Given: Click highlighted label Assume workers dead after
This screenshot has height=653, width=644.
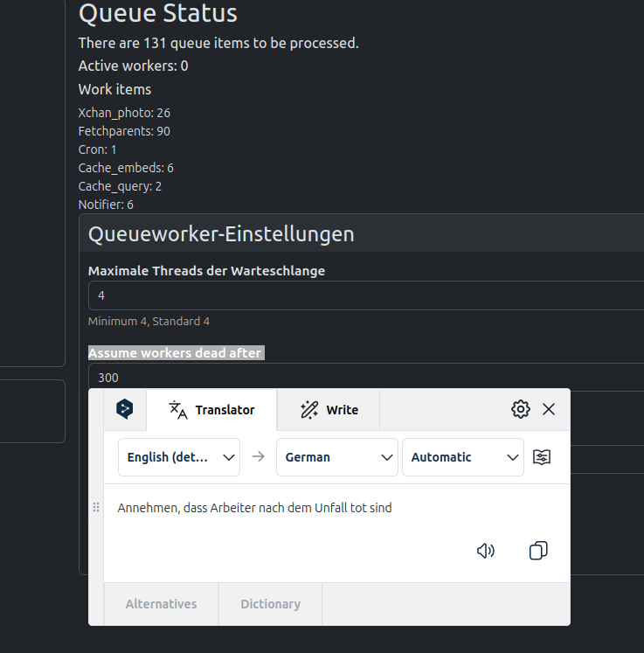Looking at the screenshot, I should (x=175, y=352).
